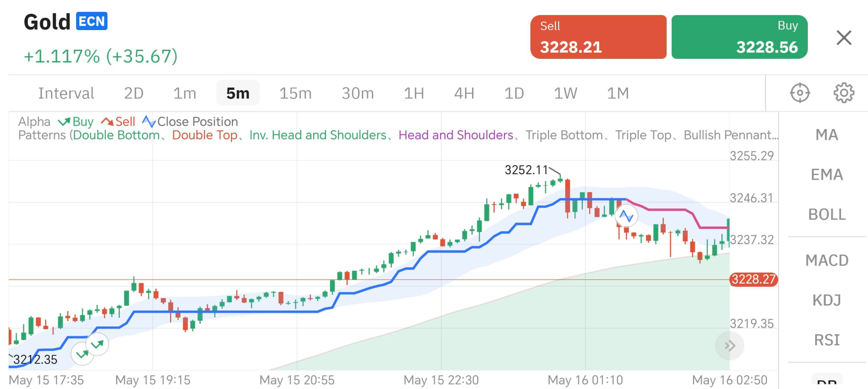This screenshot has width=868, height=389.
Task: Click the crosshair target icon
Action: pyautogui.click(x=800, y=93)
